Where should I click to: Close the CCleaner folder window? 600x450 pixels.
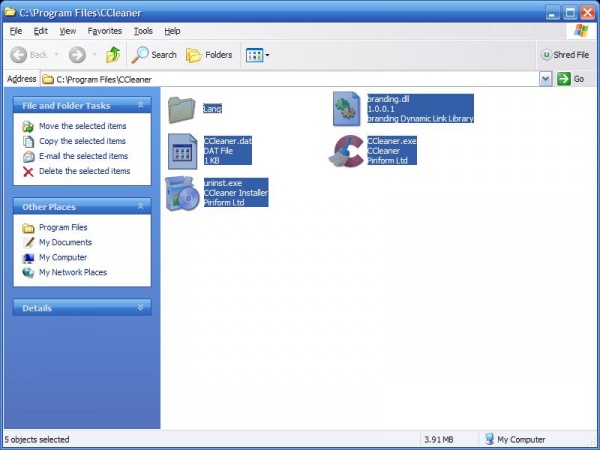[587, 13]
